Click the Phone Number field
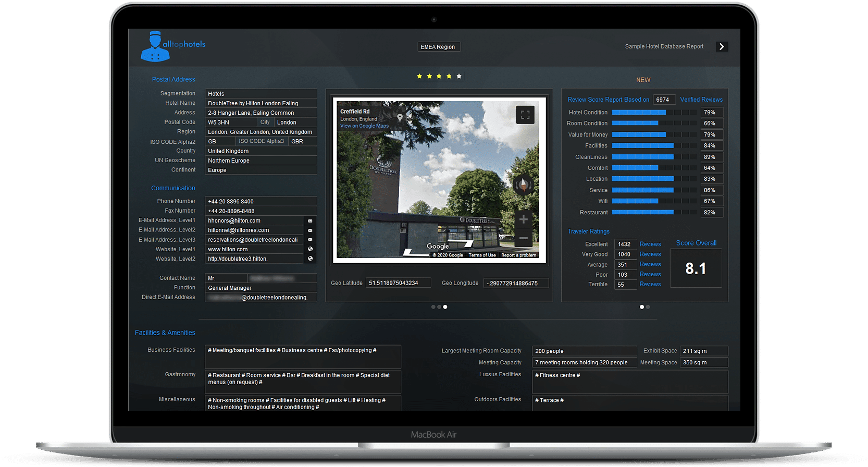 click(261, 201)
